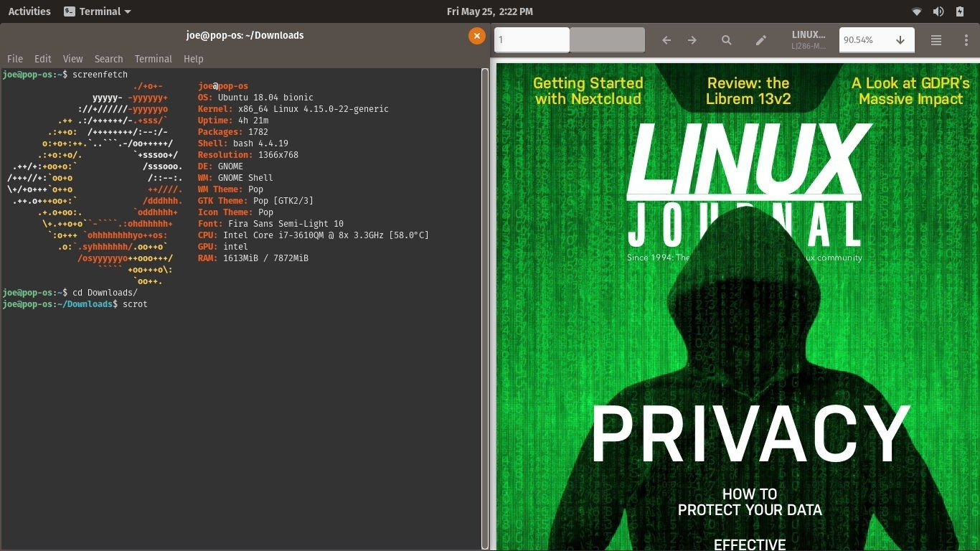
Task: Open the terminal Search menu
Action: click(108, 59)
